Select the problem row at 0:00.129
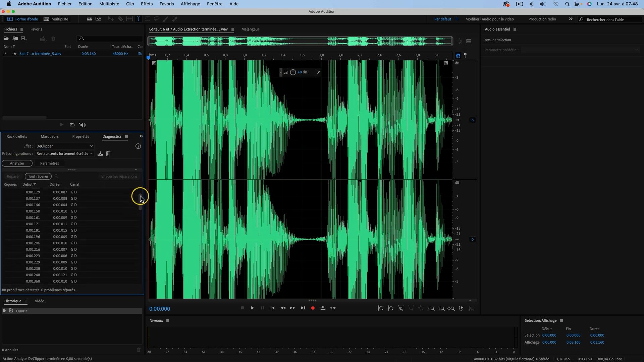The height and width of the screenshot is (362, 644). 70,192
